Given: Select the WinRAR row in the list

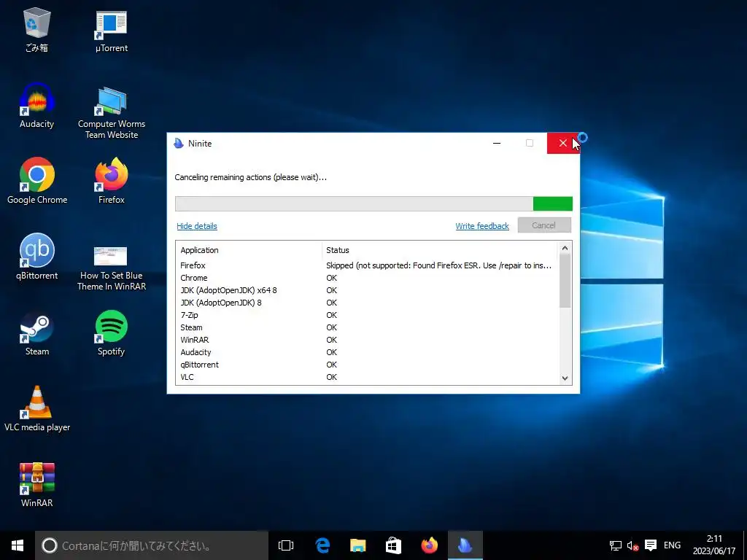Looking at the screenshot, I should click(366, 340).
